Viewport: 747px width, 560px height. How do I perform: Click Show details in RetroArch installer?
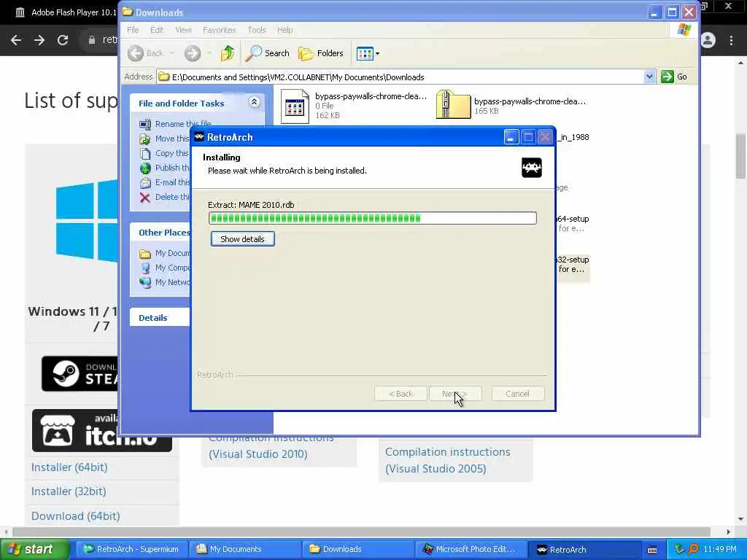pyautogui.click(x=242, y=239)
